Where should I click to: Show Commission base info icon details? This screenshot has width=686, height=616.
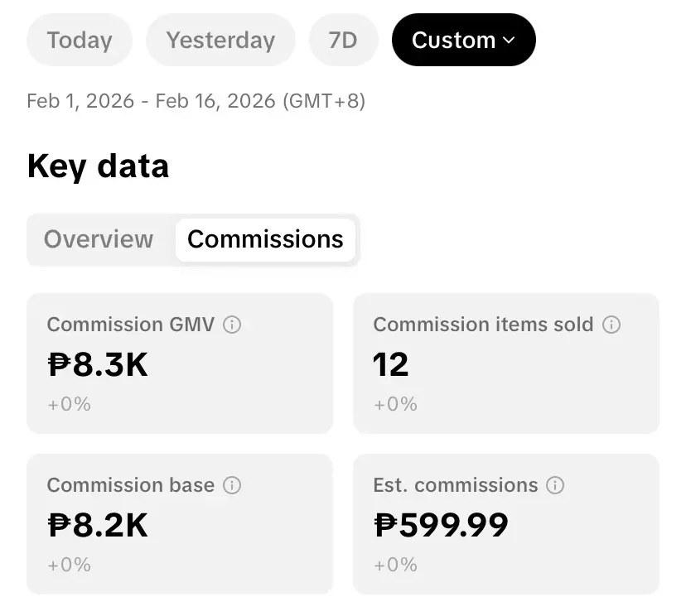pyautogui.click(x=232, y=485)
